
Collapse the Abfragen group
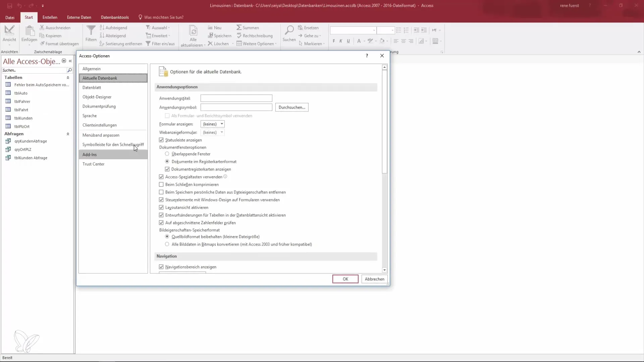click(68, 134)
